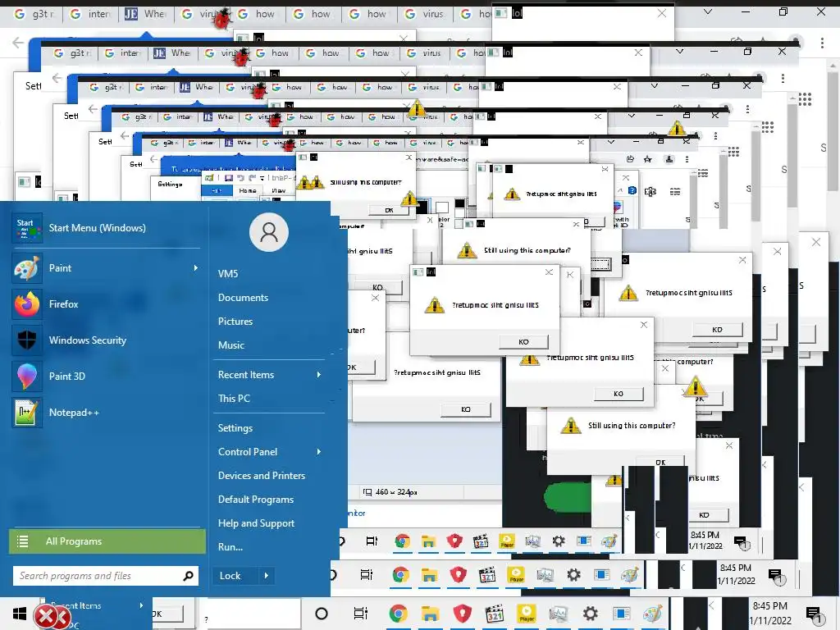Click the Lock button in Start menu
Screen dimensions: 840x630
(x=231, y=576)
